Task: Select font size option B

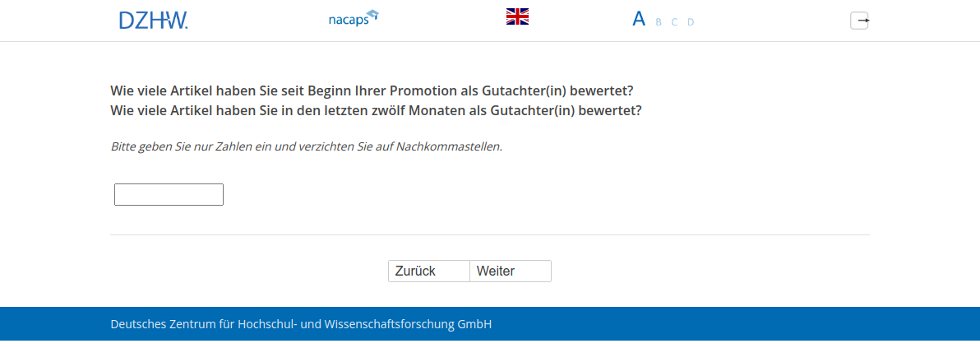Action: [659, 22]
